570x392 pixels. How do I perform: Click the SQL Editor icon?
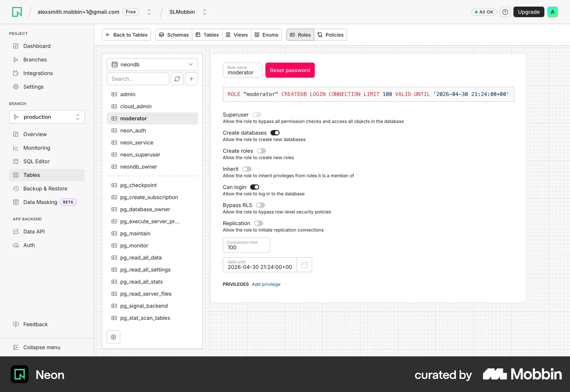point(16,162)
